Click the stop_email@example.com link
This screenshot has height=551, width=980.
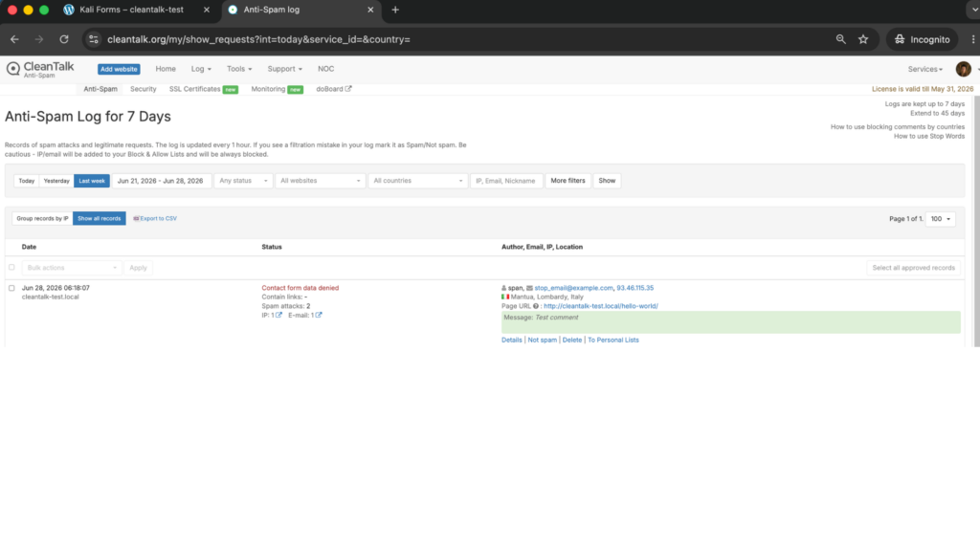(573, 288)
